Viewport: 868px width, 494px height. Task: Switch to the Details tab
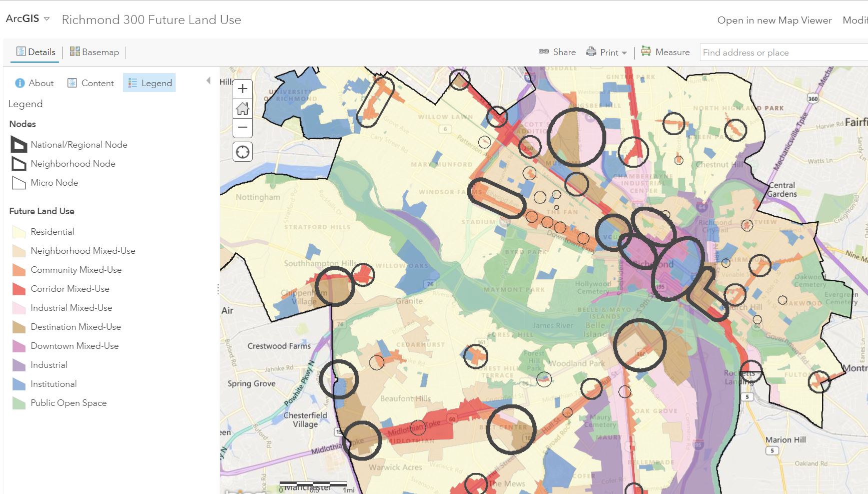(x=36, y=52)
